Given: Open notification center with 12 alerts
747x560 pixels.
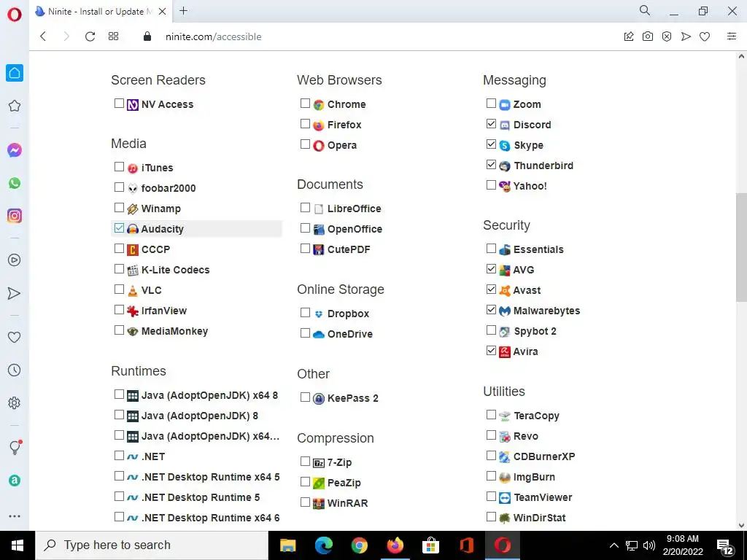Looking at the screenshot, I should (725, 547).
